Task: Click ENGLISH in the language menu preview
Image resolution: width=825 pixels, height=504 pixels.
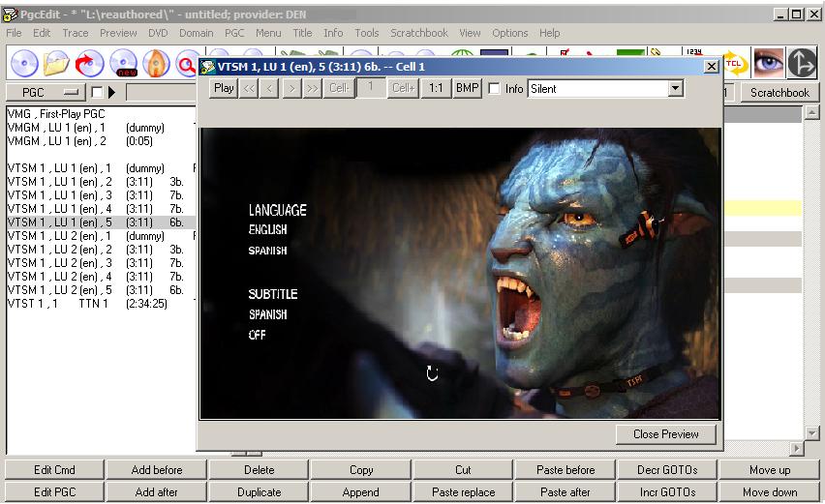Action: [268, 229]
